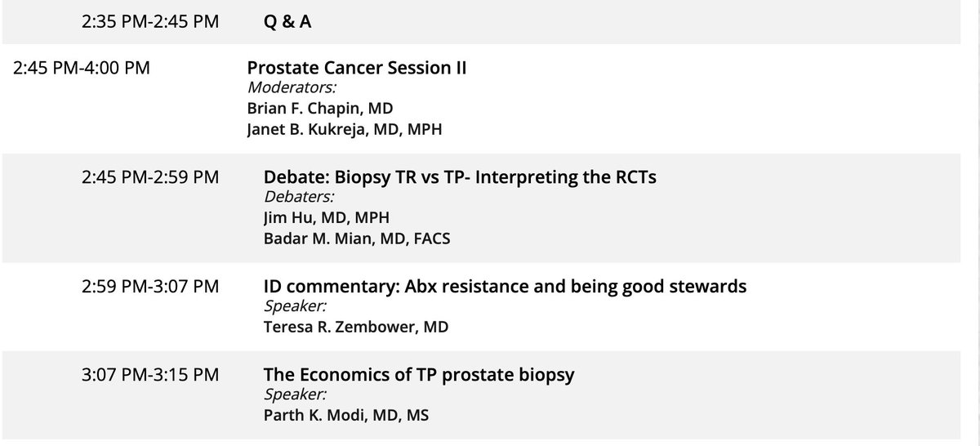The width and height of the screenshot is (980, 446).
Task: Click the Moderators label
Action: 281,87
